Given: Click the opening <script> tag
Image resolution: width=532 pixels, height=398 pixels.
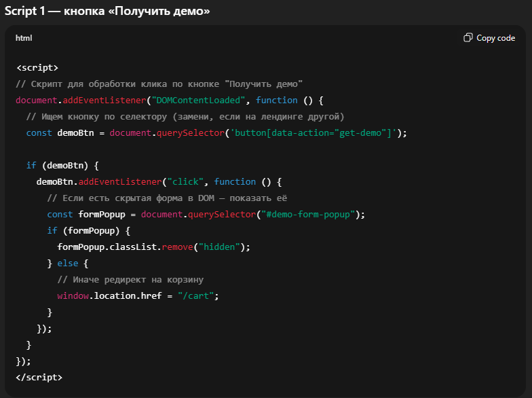Looking at the screenshot, I should pyautogui.click(x=37, y=68).
